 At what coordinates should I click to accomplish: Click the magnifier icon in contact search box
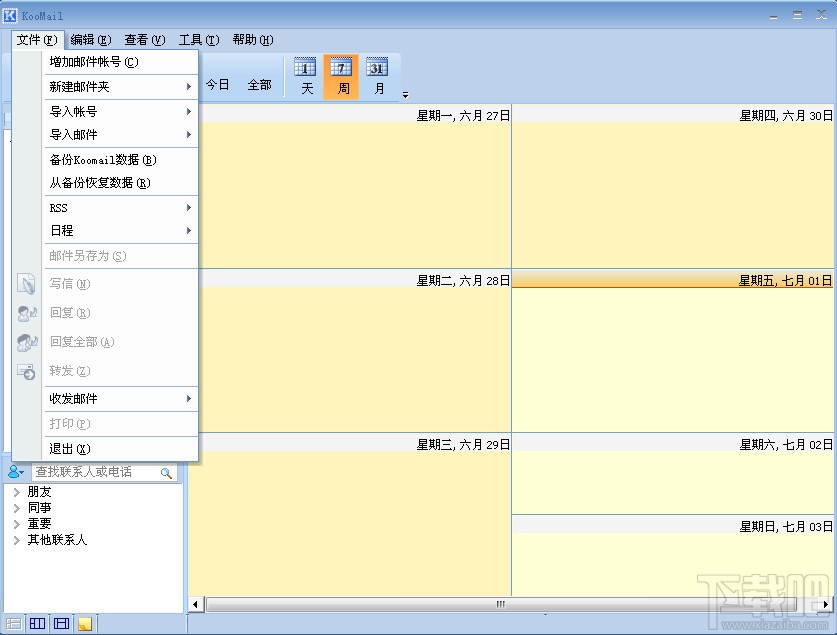pos(168,471)
